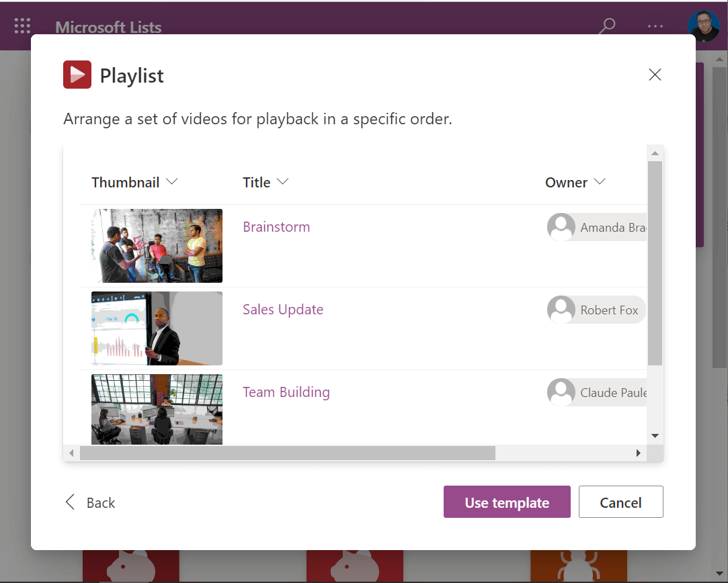Click your profile avatar picture
This screenshot has width=728, height=583.
click(703, 26)
